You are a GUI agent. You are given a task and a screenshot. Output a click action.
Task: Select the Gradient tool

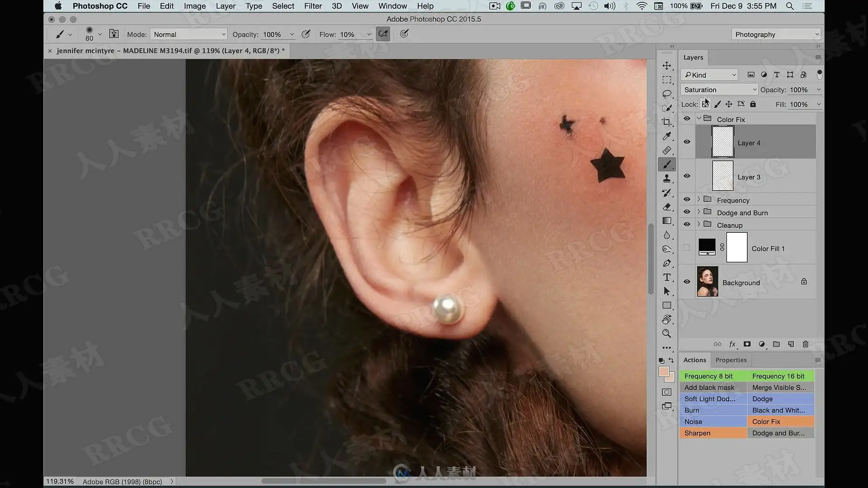(x=667, y=221)
